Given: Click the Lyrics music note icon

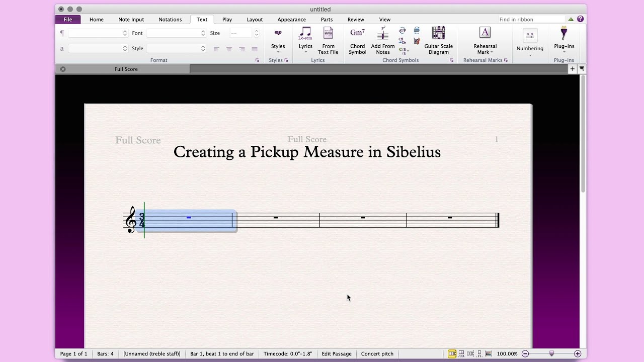Looking at the screenshot, I should 305,33.
